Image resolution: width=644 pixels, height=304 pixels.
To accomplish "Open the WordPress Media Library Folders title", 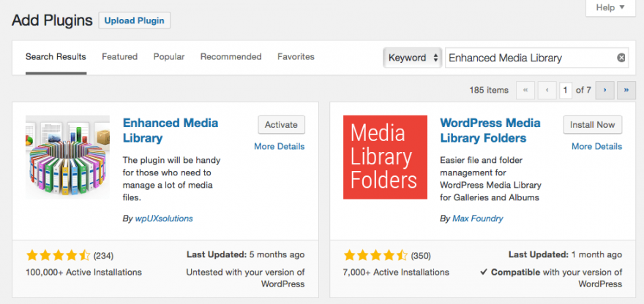I will click(490, 131).
